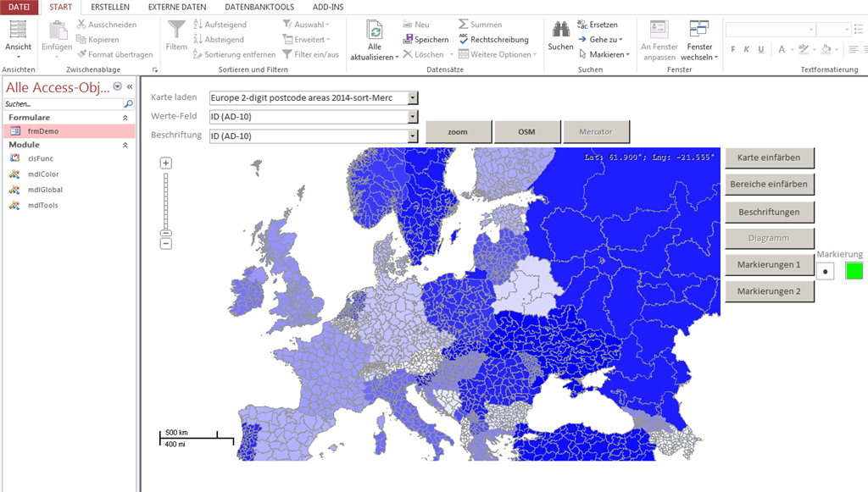
Task: Open Karte laden combo box arrow
Action: coord(413,98)
